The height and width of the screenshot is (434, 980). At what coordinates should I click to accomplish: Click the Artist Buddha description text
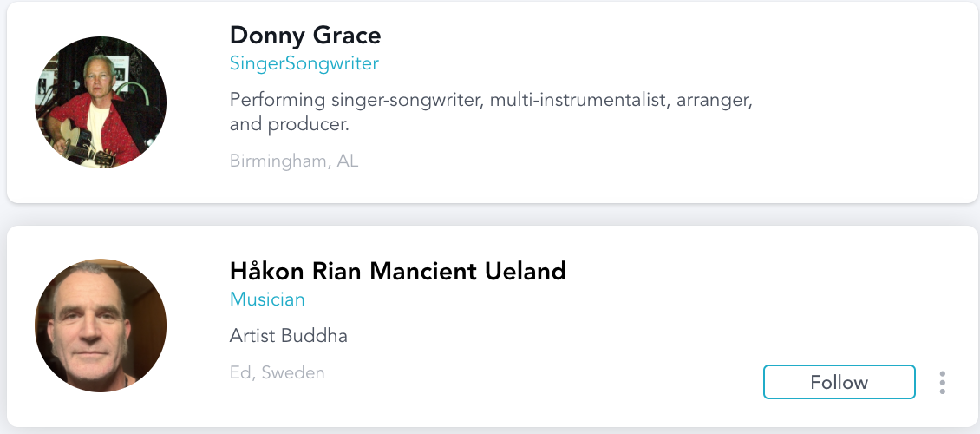tap(288, 336)
